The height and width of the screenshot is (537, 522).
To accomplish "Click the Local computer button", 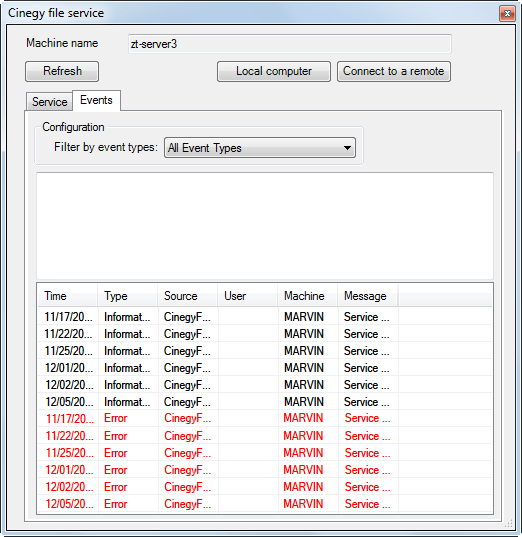I will [274, 71].
